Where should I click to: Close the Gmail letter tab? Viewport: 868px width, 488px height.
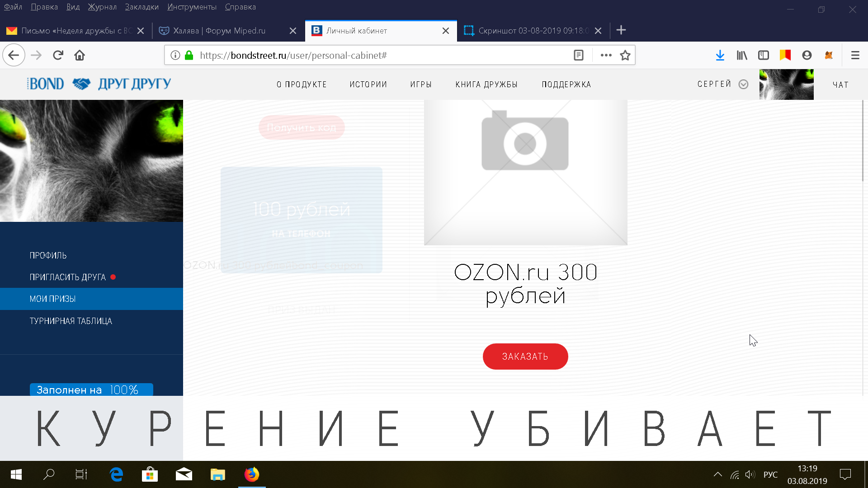[x=141, y=31]
